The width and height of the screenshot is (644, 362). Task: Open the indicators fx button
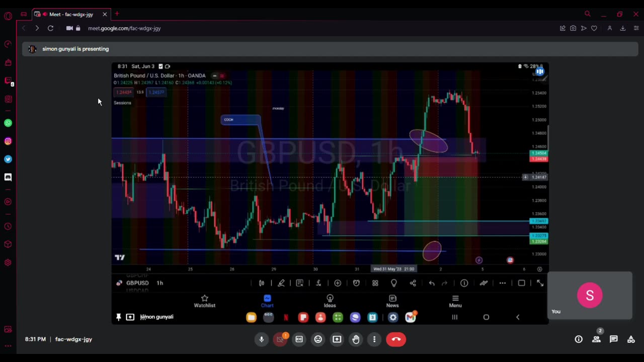pos(318,283)
